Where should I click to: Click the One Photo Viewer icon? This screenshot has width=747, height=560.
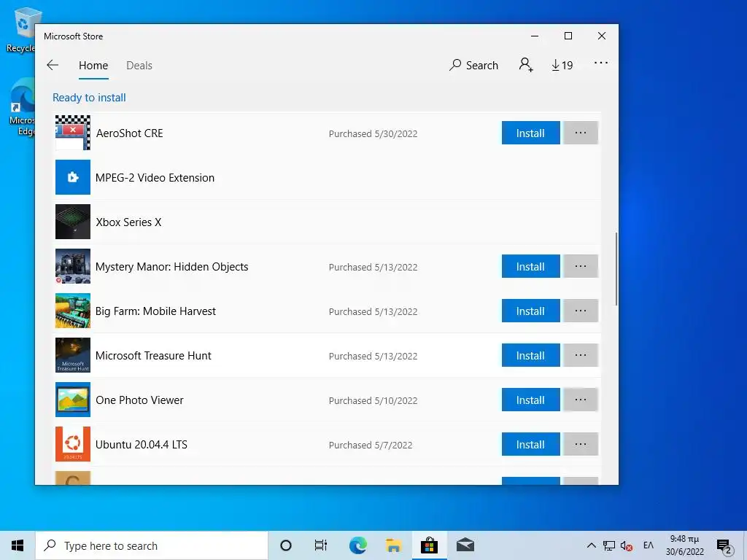73,400
